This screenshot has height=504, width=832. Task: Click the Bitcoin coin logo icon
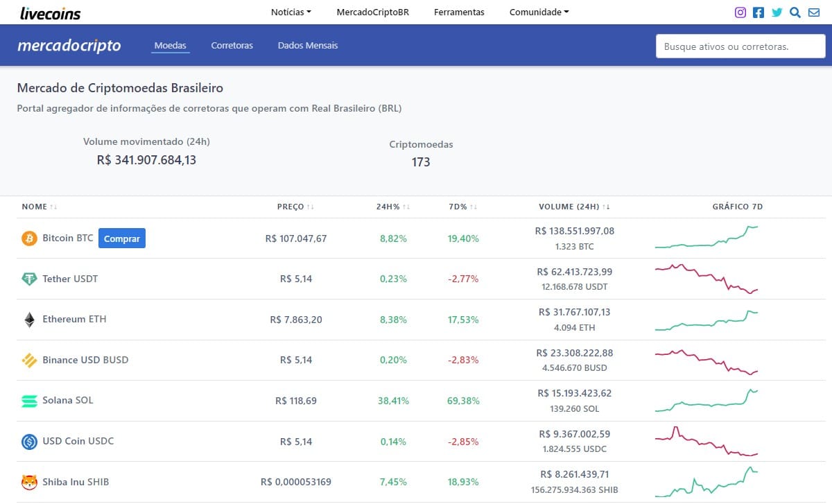tap(29, 238)
